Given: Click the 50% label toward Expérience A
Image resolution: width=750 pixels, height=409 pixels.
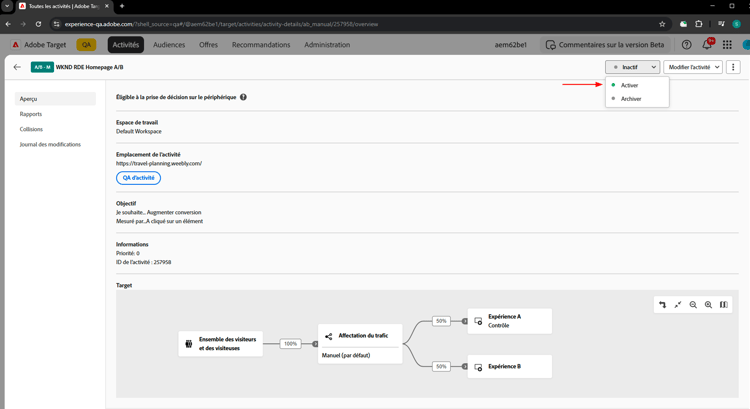Looking at the screenshot, I should click(441, 321).
